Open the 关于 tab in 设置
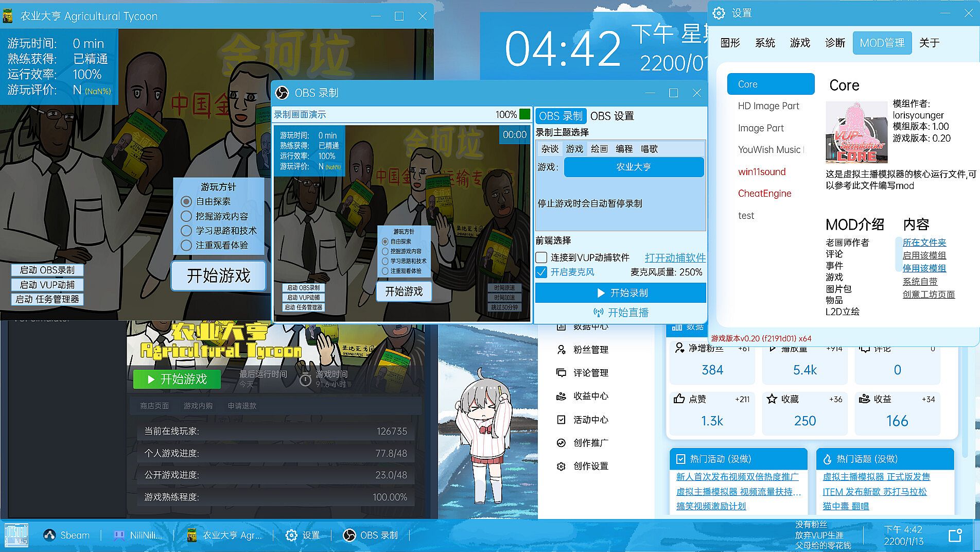This screenshot has width=980, height=552. pos(930,43)
